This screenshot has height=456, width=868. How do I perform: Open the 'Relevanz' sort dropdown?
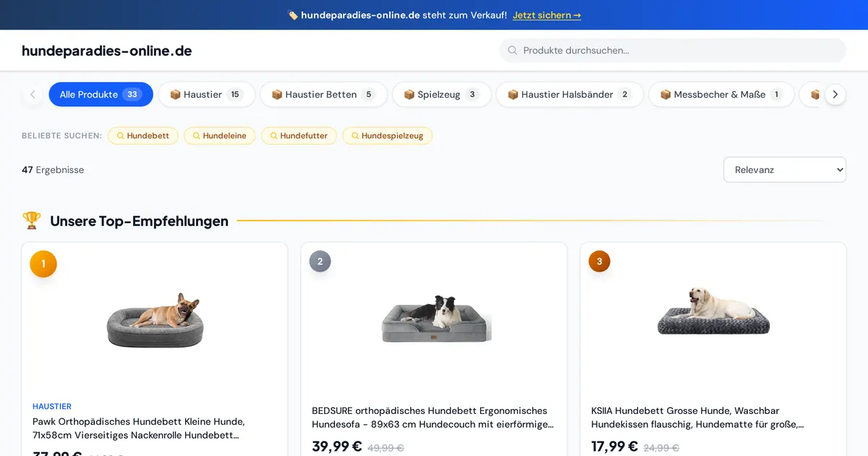point(785,169)
